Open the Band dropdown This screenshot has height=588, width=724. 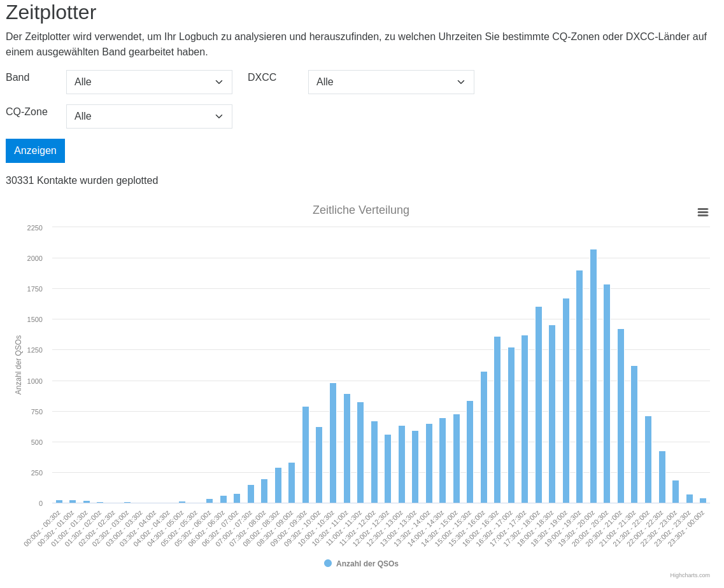pyautogui.click(x=149, y=82)
